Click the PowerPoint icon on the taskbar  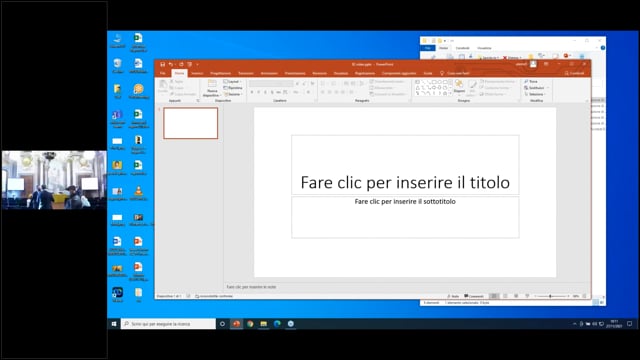coord(236,324)
